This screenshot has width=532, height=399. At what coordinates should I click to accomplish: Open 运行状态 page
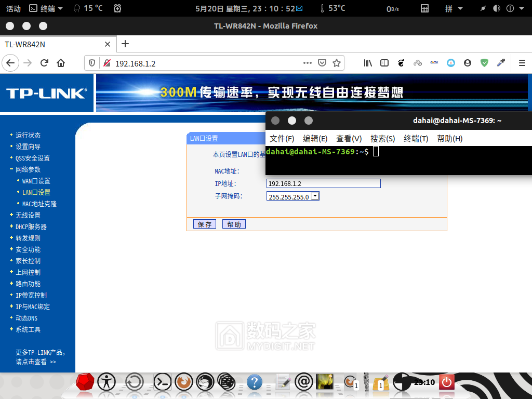28,135
